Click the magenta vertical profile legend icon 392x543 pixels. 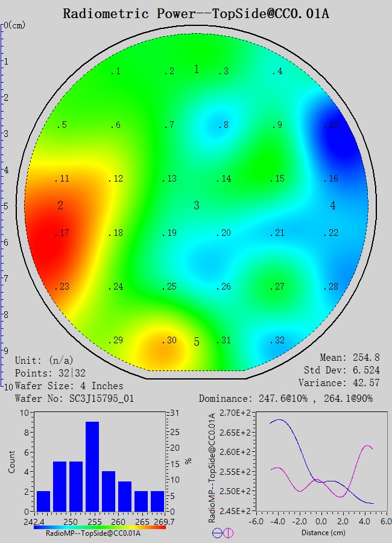228,533
